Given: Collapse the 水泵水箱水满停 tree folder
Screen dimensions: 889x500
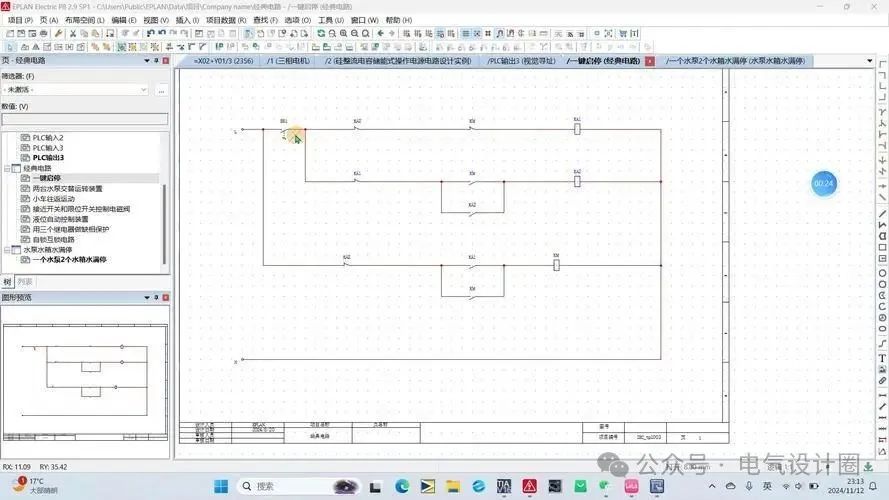Looking at the screenshot, I should pyautogui.click(x=7, y=249).
